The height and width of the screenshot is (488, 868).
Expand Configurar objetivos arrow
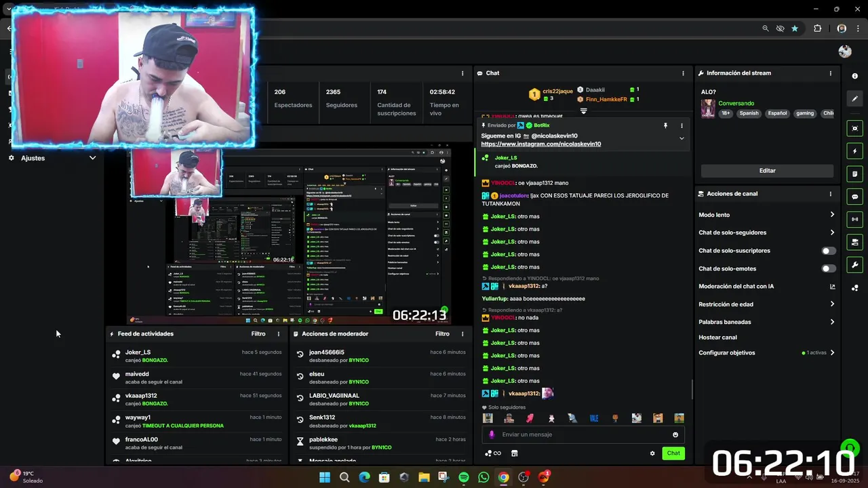click(832, 352)
